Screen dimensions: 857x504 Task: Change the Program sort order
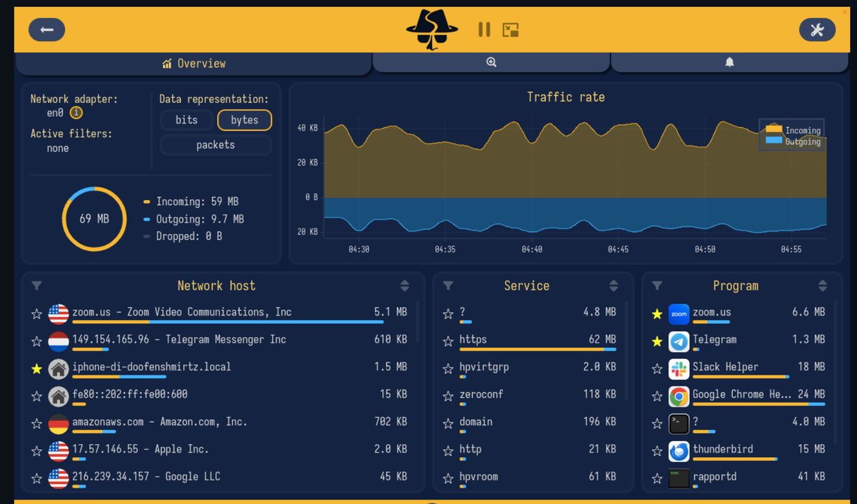(823, 286)
